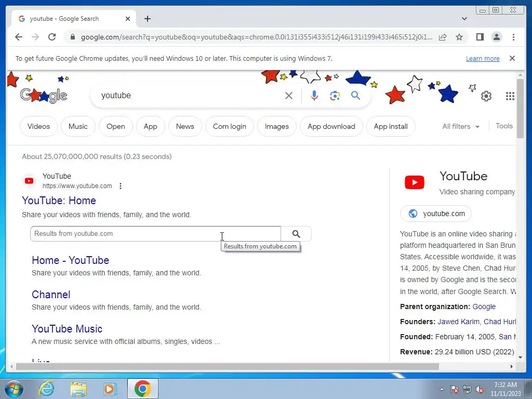The width and height of the screenshot is (532, 399).
Task: Open the Google apps grid icon
Action: (x=510, y=96)
